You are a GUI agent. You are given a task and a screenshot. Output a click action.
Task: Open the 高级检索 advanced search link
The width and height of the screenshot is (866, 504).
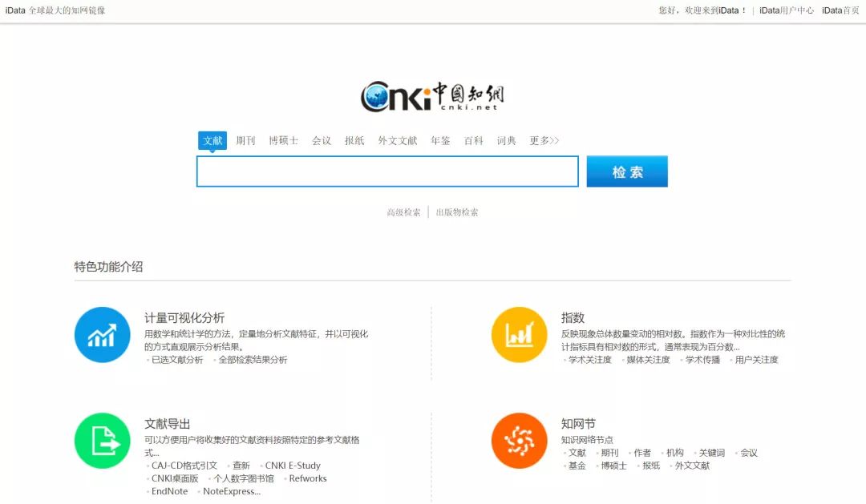tap(403, 212)
